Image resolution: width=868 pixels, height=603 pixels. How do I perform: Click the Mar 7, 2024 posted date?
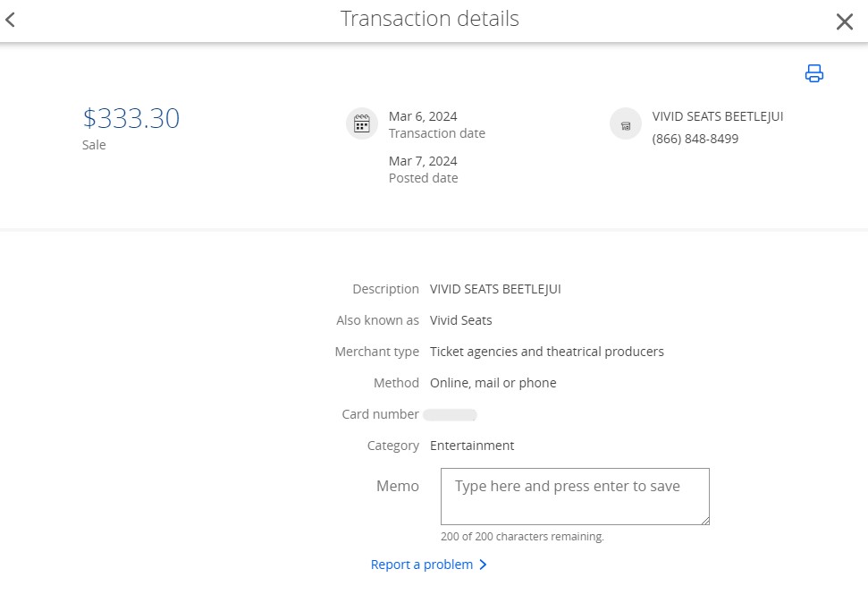423,161
